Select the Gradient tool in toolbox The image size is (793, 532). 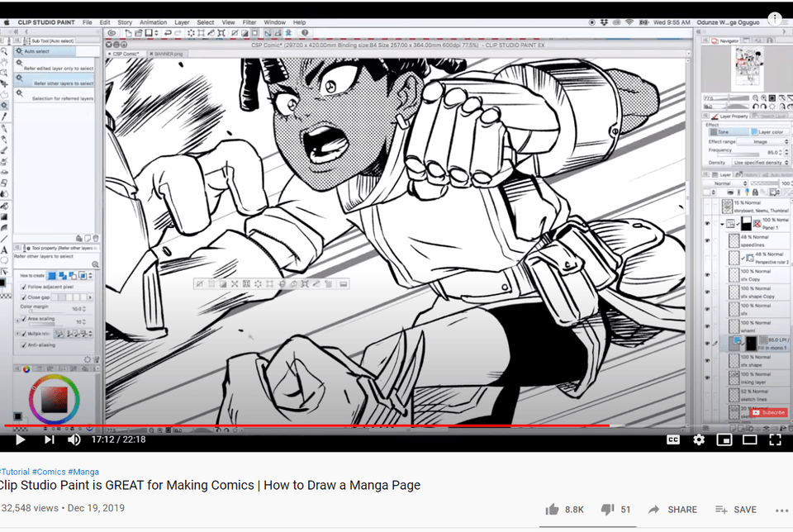click(4, 216)
